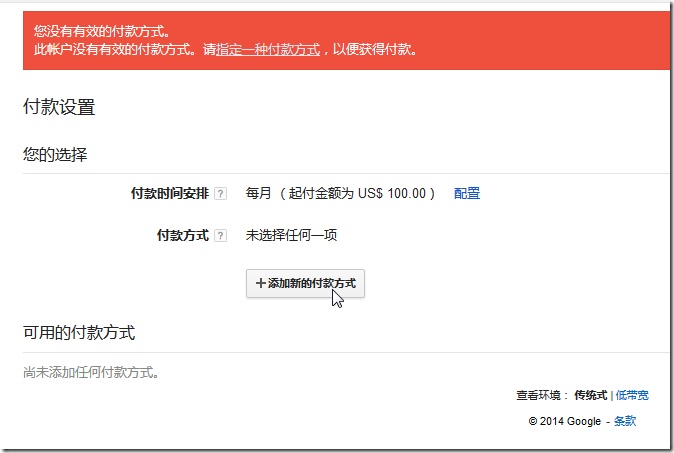Click help icon next to 付款方式
The image size is (674, 453).
(x=220, y=236)
